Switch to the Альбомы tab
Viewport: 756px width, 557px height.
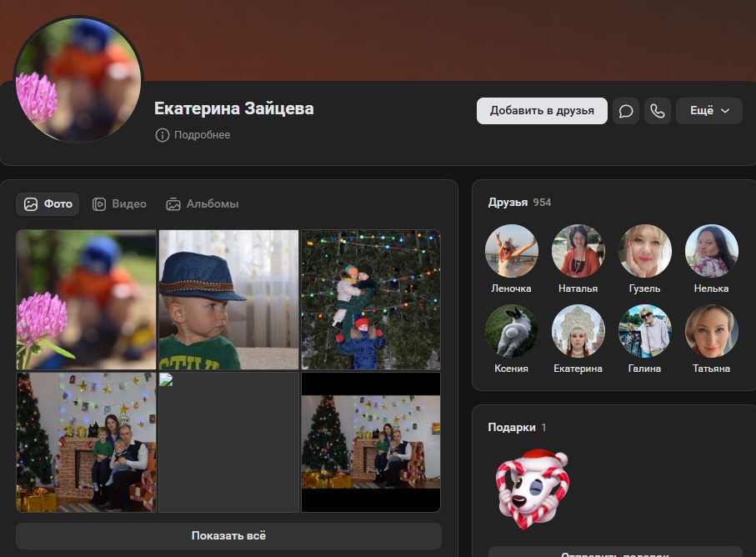pyautogui.click(x=203, y=204)
